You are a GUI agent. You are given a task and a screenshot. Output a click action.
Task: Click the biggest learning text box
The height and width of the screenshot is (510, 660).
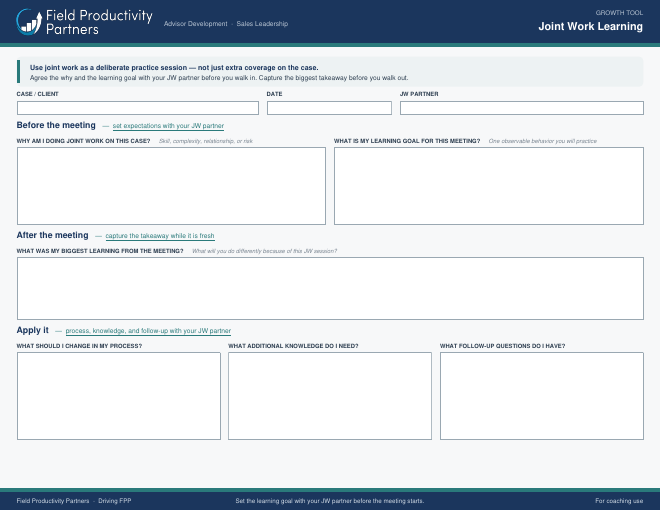tap(330, 288)
